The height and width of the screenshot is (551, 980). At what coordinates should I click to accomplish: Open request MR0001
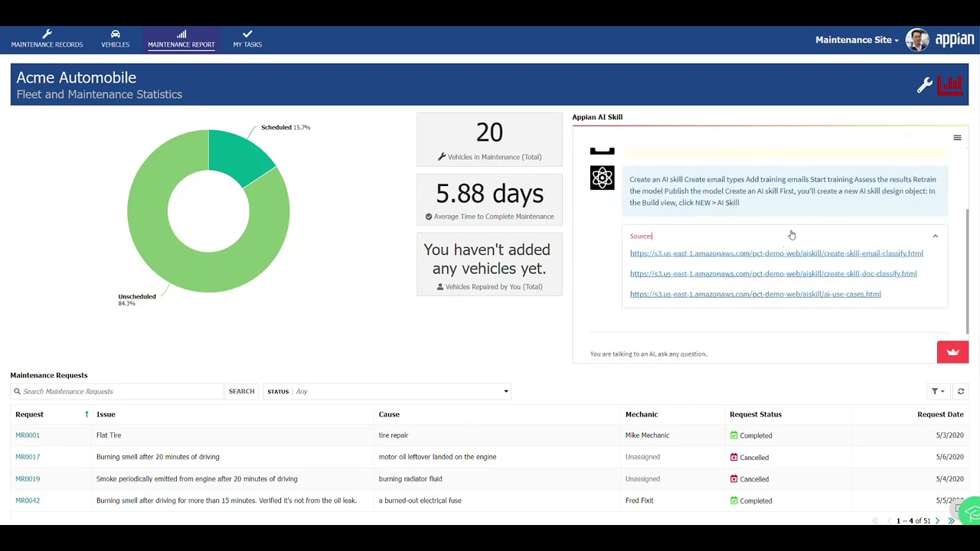coord(28,435)
